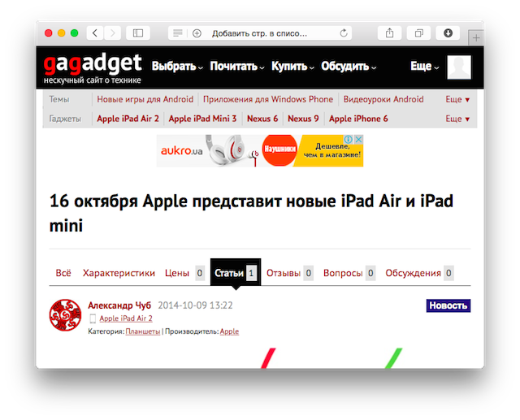Open Новые игры для Android topic
Viewport: 520px width, 420px height.
coord(145,99)
